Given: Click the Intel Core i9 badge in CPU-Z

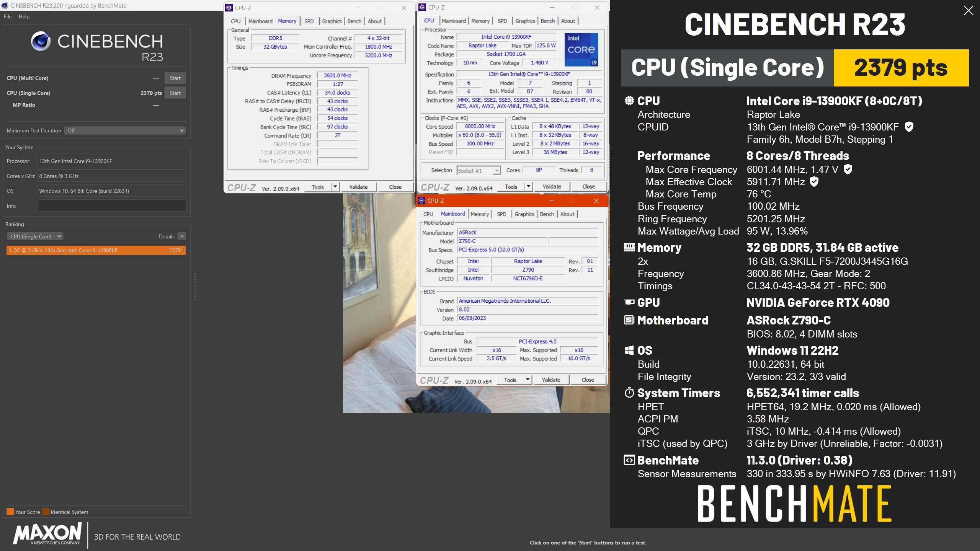Looking at the screenshot, I should [581, 49].
